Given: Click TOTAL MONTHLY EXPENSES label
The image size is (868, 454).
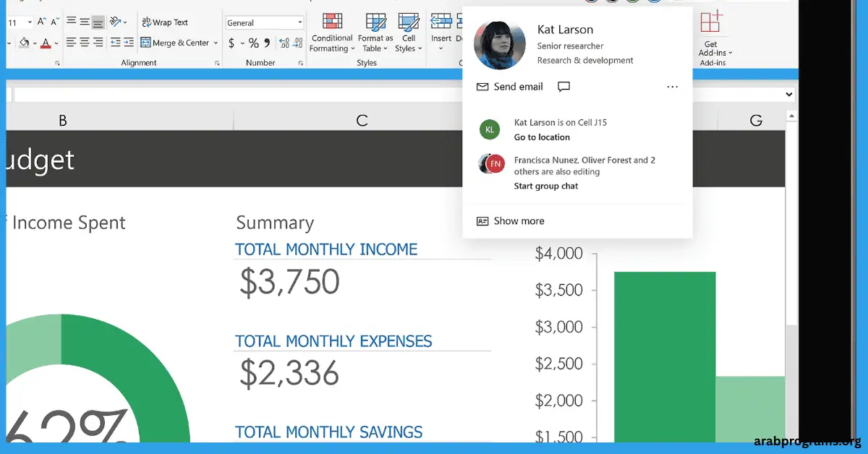Looking at the screenshot, I should pyautogui.click(x=333, y=341).
